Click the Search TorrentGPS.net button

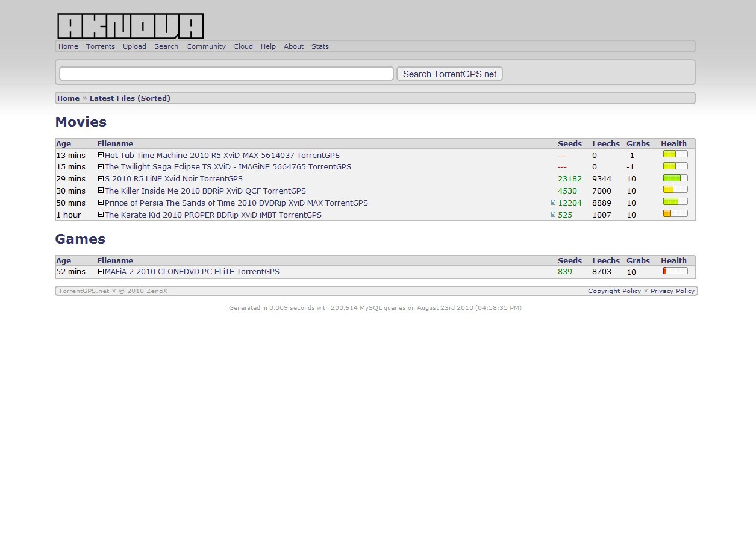(449, 74)
